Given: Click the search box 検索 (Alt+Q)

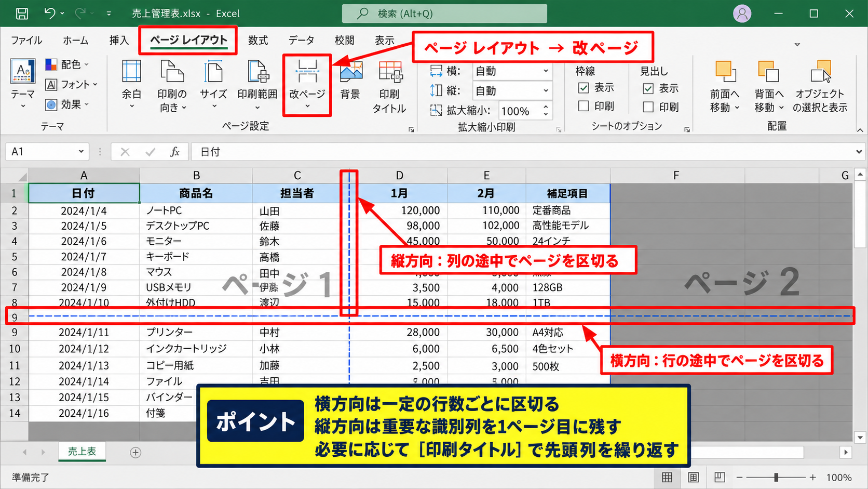Looking at the screenshot, I should [444, 14].
